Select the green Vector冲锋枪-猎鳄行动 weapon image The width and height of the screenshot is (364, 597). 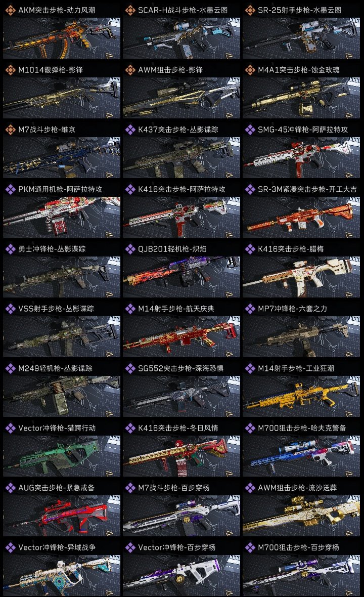[62, 456]
